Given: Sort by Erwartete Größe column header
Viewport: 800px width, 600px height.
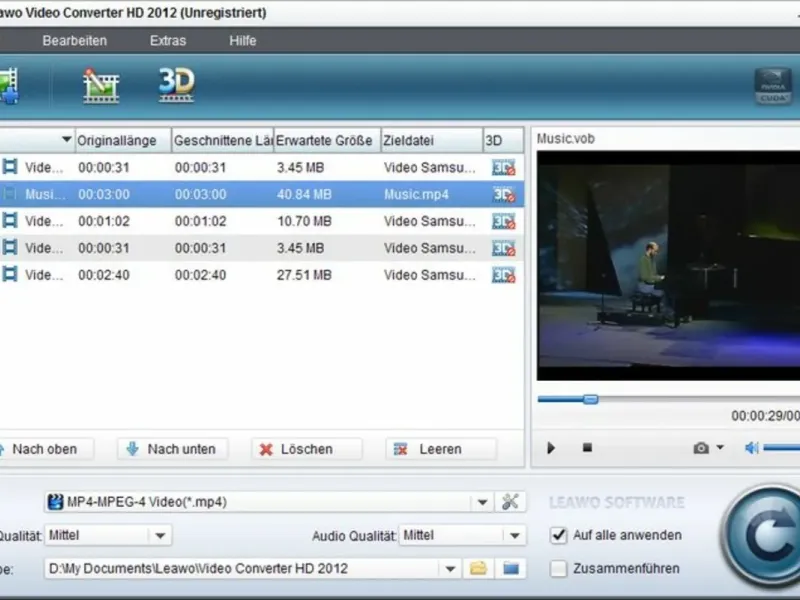Looking at the screenshot, I should coord(327,140).
